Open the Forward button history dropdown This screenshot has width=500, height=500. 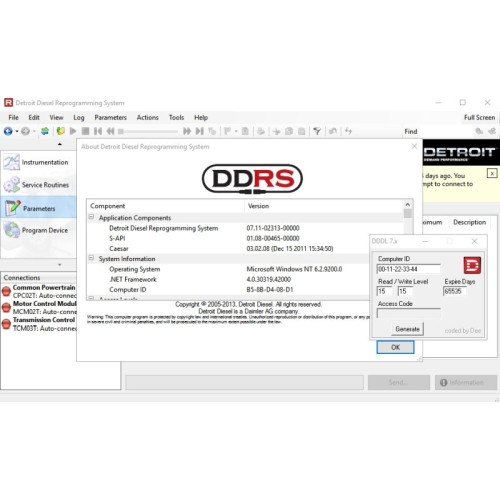[x=34, y=131]
